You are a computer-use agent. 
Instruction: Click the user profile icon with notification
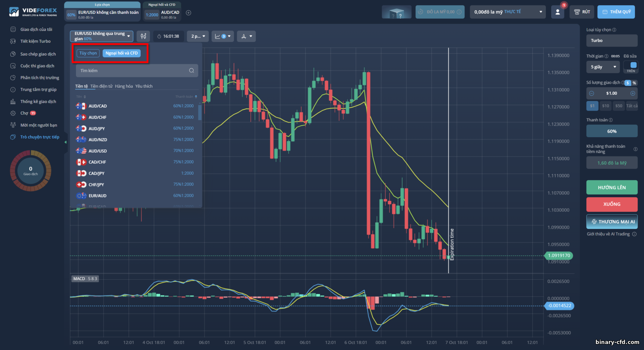point(557,12)
